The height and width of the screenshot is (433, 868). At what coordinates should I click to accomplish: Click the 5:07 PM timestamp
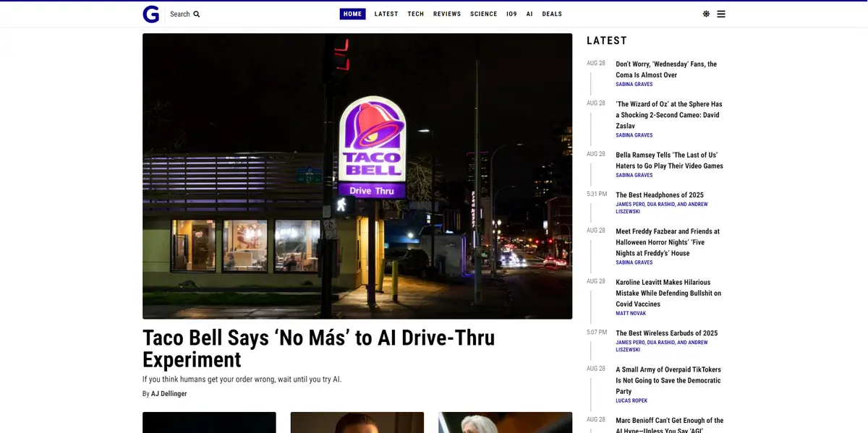click(597, 333)
